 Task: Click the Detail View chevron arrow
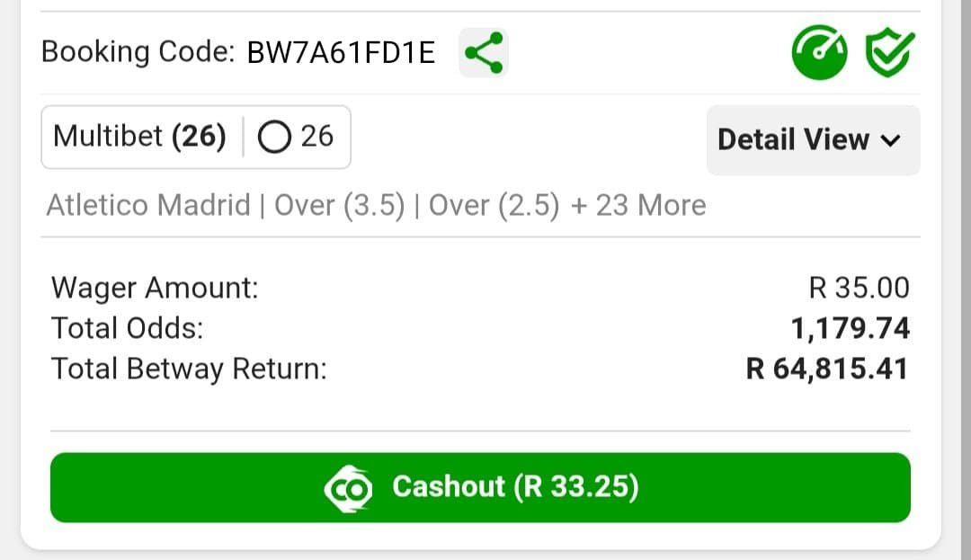890,141
